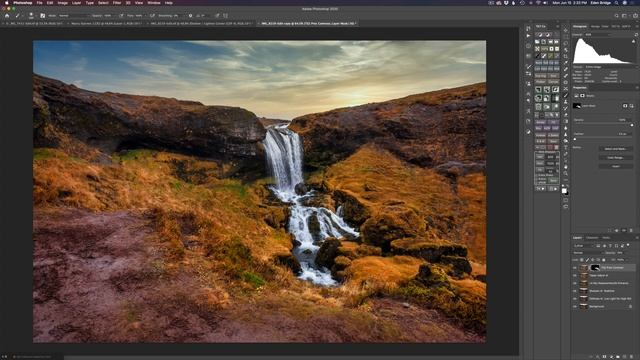
Task: Click the Color Range button
Action: (616, 158)
